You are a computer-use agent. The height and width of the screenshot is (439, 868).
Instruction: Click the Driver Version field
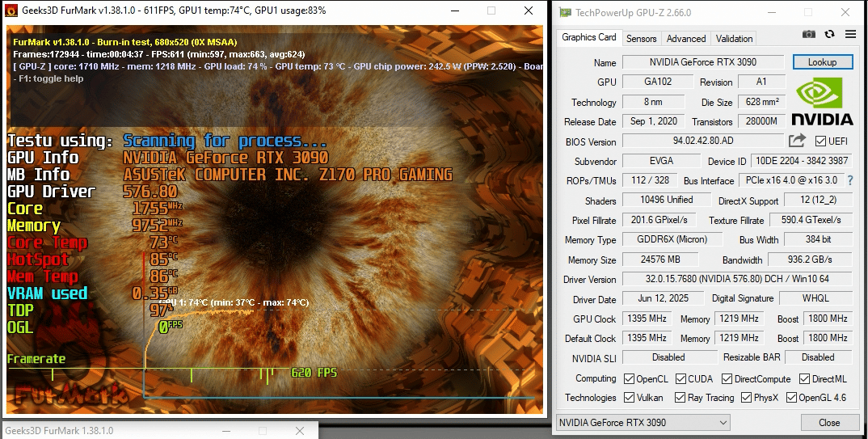737,279
